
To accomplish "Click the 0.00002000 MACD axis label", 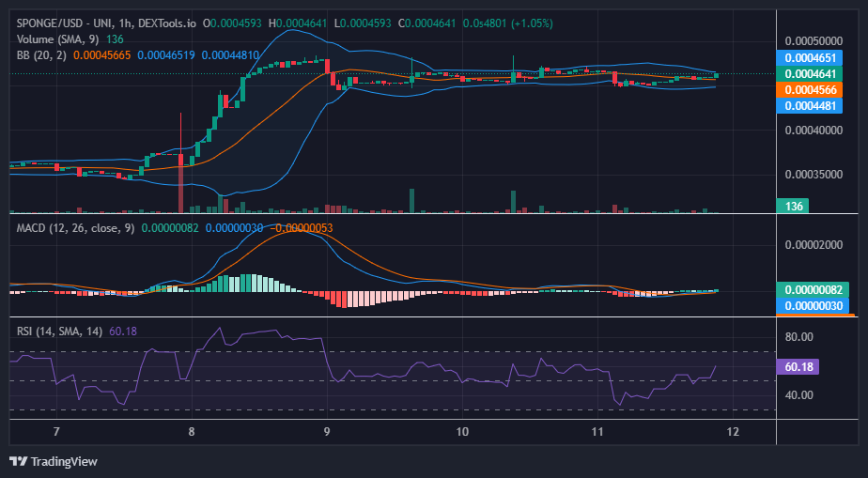I will [814, 246].
